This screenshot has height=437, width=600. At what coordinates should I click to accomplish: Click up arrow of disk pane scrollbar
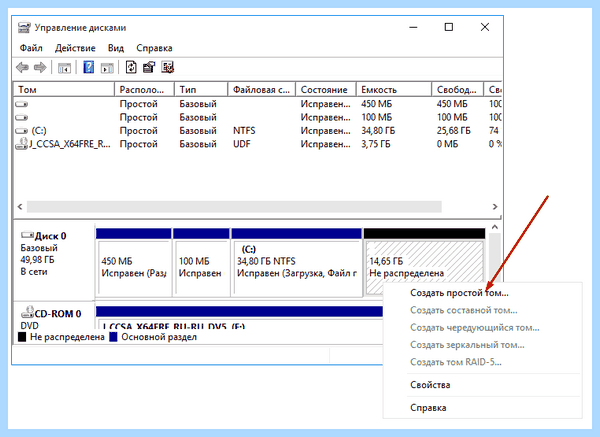pyautogui.click(x=494, y=227)
